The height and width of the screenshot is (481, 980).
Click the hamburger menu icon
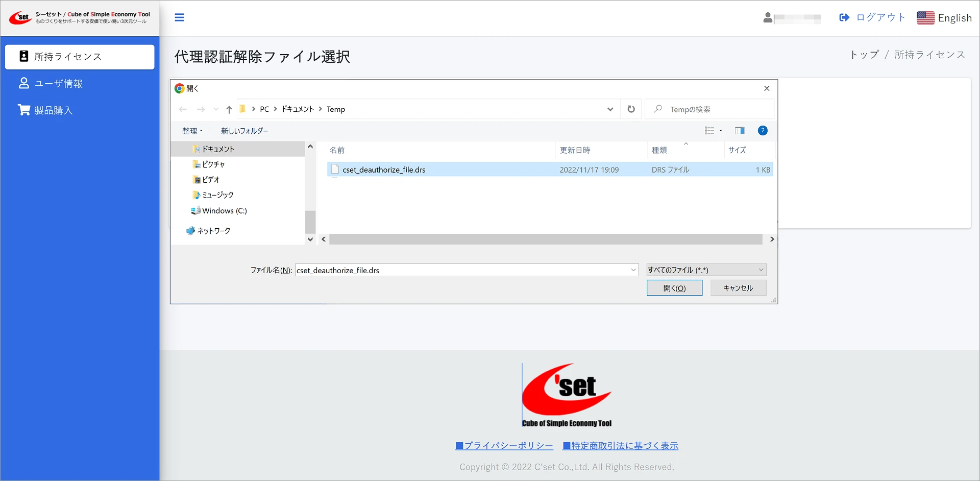point(179,18)
